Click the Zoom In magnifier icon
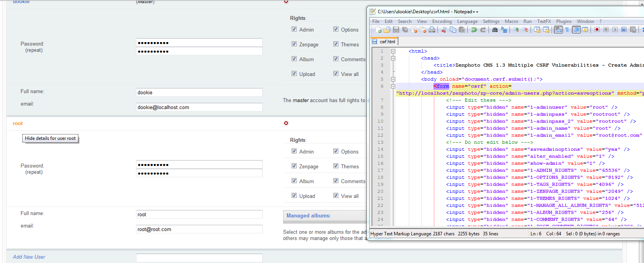 (516, 30)
